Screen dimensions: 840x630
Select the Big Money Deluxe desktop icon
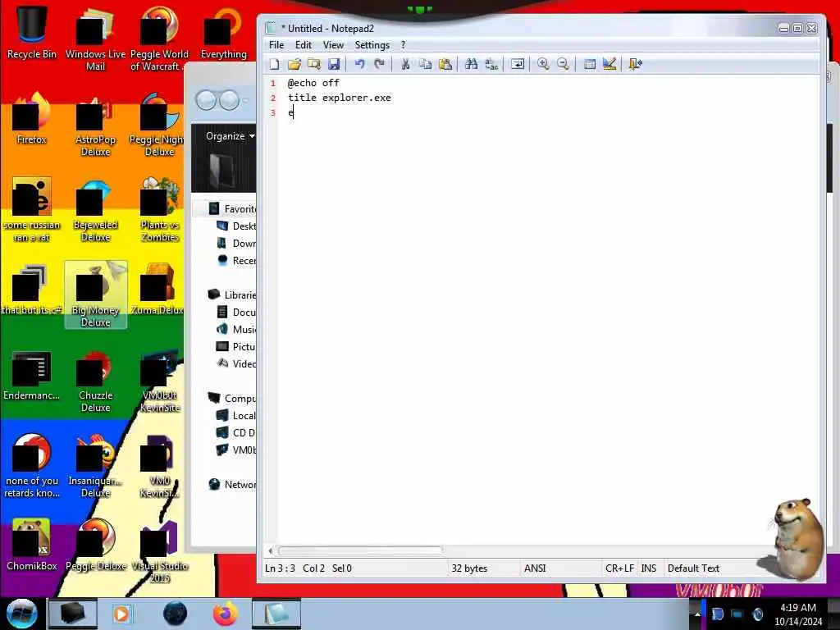click(96, 294)
